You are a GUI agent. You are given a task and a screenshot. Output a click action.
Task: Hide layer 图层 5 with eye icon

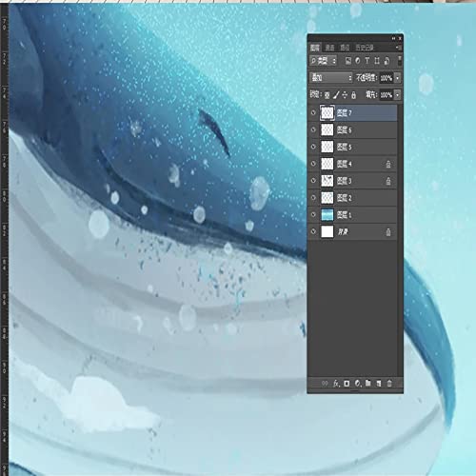313,147
